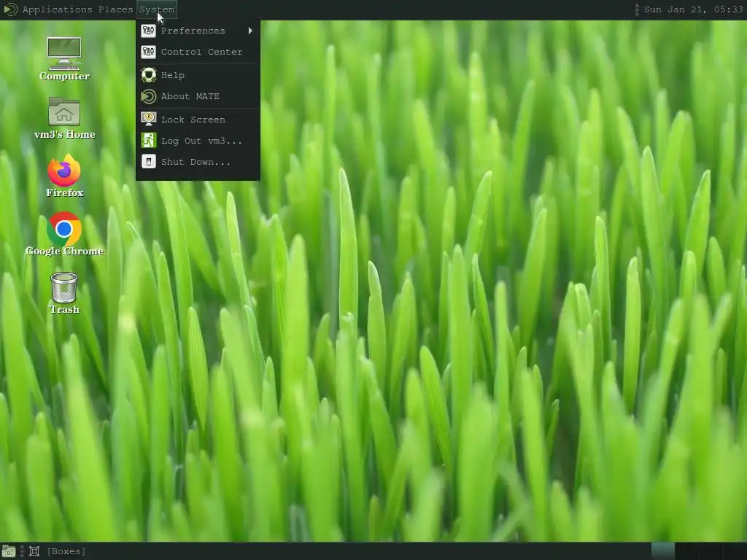Click the Preferences menu icon
747x560 pixels.
point(149,31)
